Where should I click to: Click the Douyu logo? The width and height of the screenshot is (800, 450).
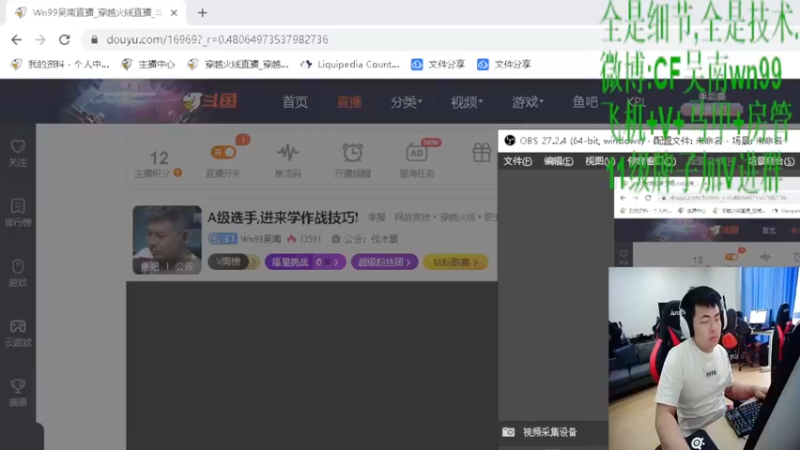pyautogui.click(x=210, y=101)
